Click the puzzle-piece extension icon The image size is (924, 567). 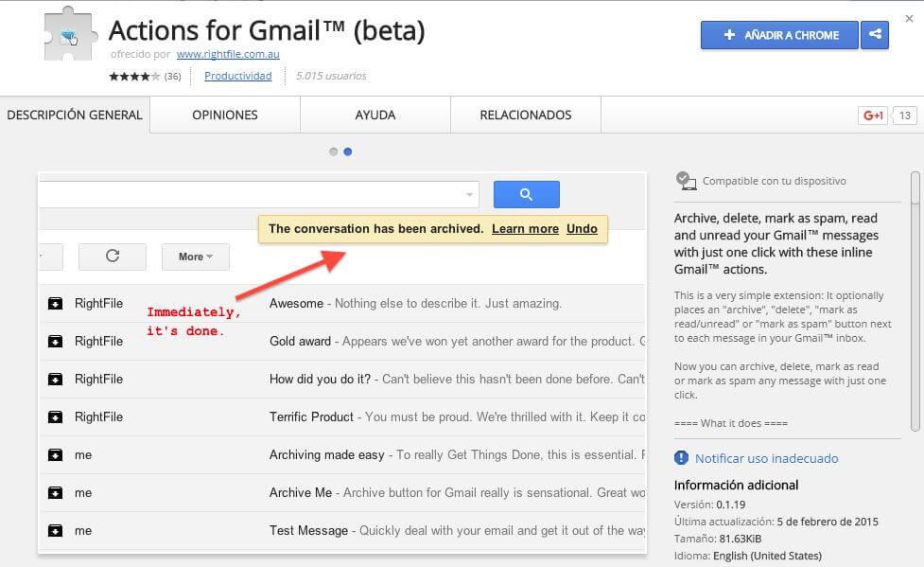70,34
